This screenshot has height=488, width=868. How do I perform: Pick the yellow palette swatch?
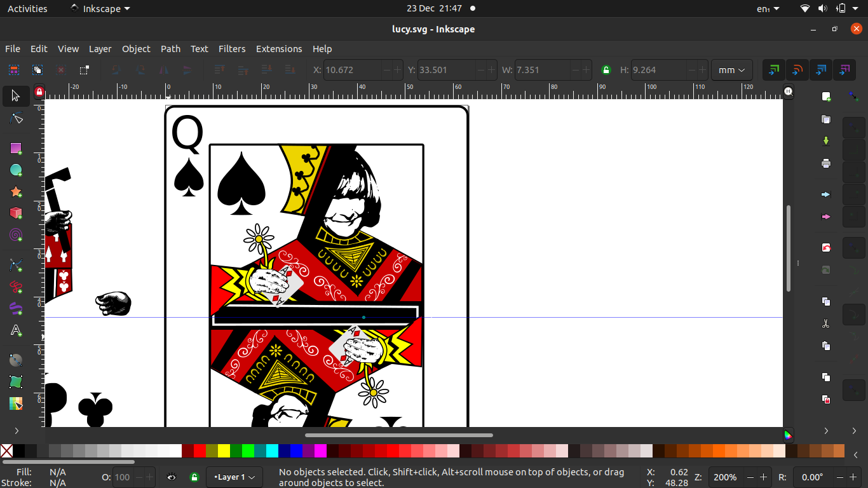pyautogui.click(x=224, y=451)
